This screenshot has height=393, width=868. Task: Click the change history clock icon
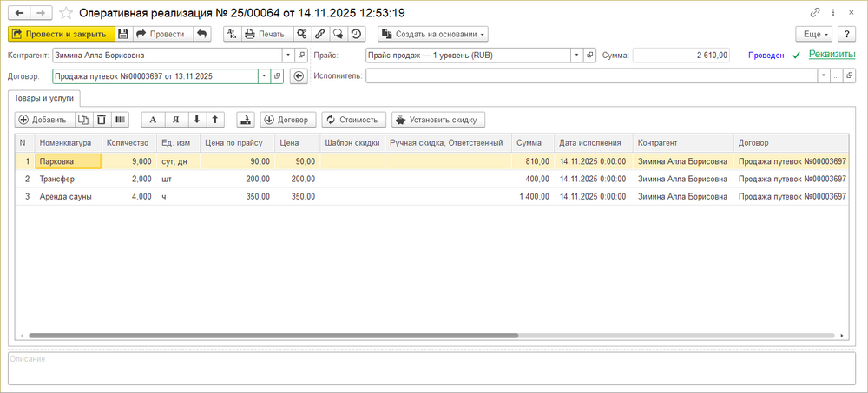click(356, 34)
